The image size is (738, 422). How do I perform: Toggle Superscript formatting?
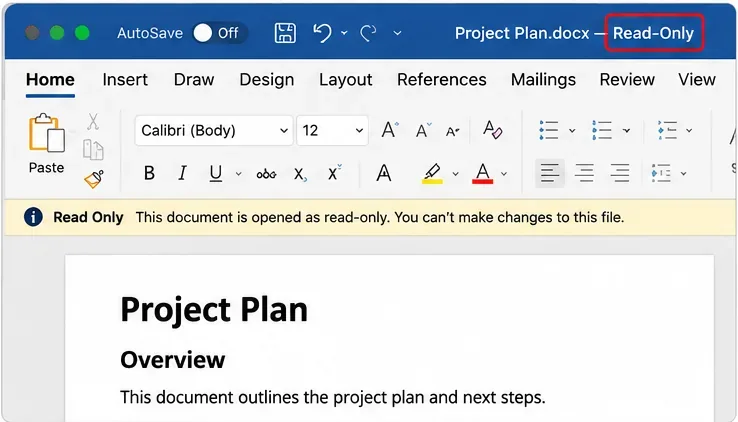(x=334, y=173)
